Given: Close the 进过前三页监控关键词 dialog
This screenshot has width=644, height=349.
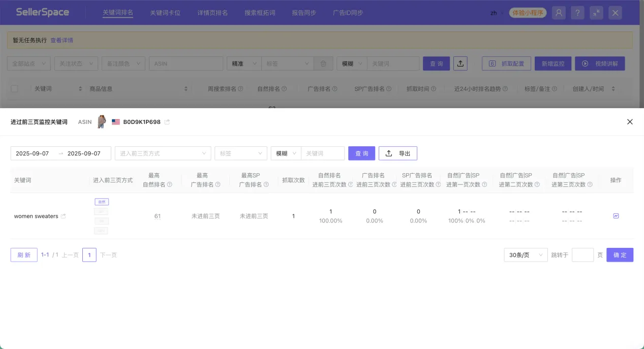Looking at the screenshot, I should click(x=630, y=122).
